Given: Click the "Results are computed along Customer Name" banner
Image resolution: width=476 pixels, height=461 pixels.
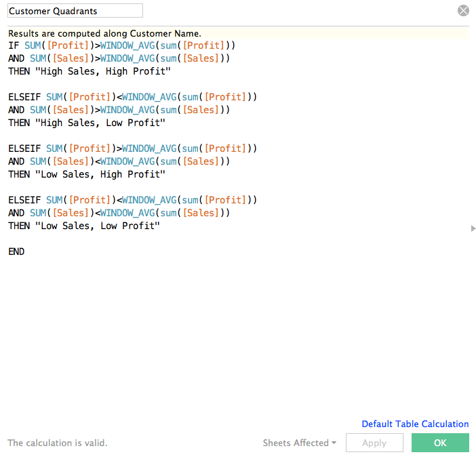Looking at the screenshot, I should (104, 33).
